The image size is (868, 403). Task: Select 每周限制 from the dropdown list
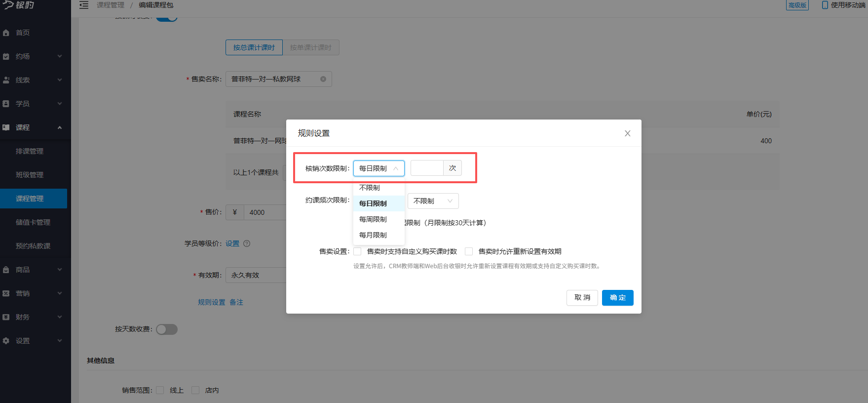[x=379, y=219]
